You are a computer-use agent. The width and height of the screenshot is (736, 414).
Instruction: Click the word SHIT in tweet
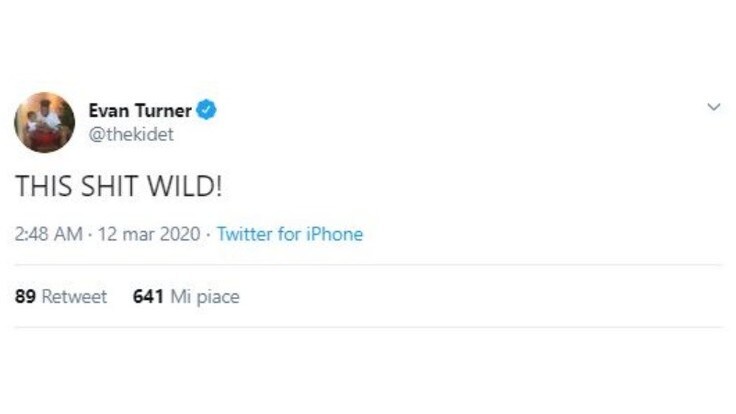(x=109, y=186)
